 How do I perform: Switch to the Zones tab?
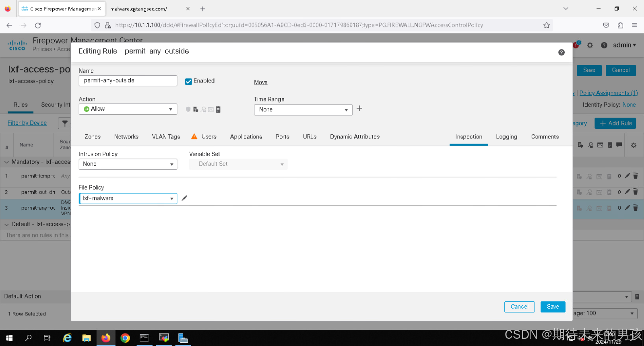(x=93, y=137)
